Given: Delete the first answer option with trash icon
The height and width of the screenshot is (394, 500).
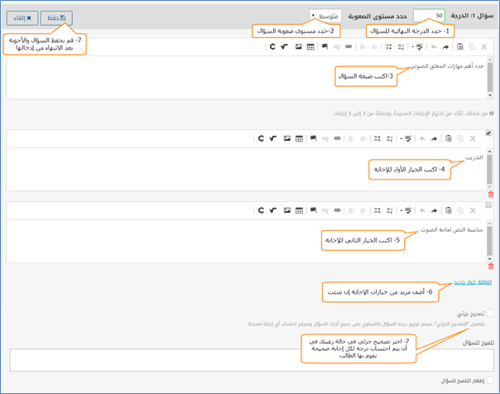Looking at the screenshot, I should [491, 195].
